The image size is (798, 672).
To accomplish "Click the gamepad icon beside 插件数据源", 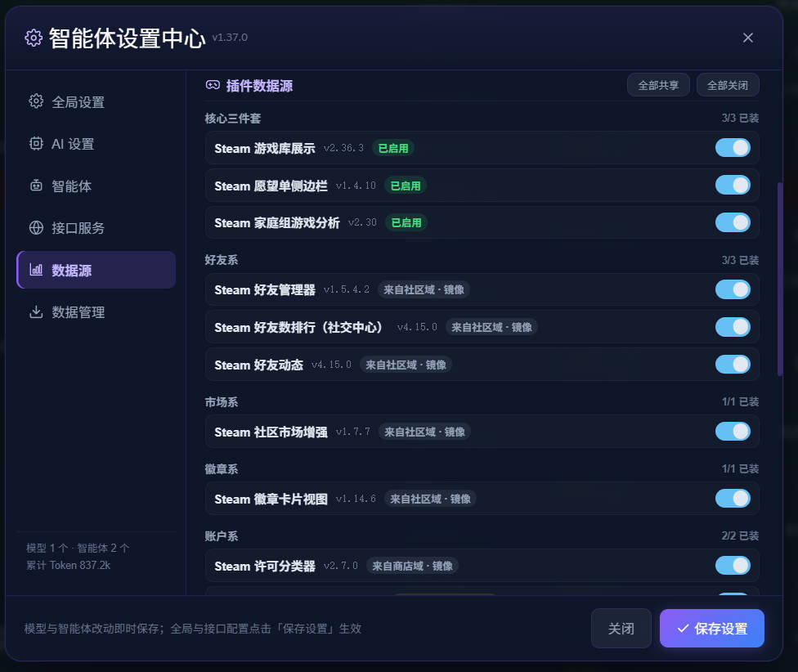I will point(213,85).
